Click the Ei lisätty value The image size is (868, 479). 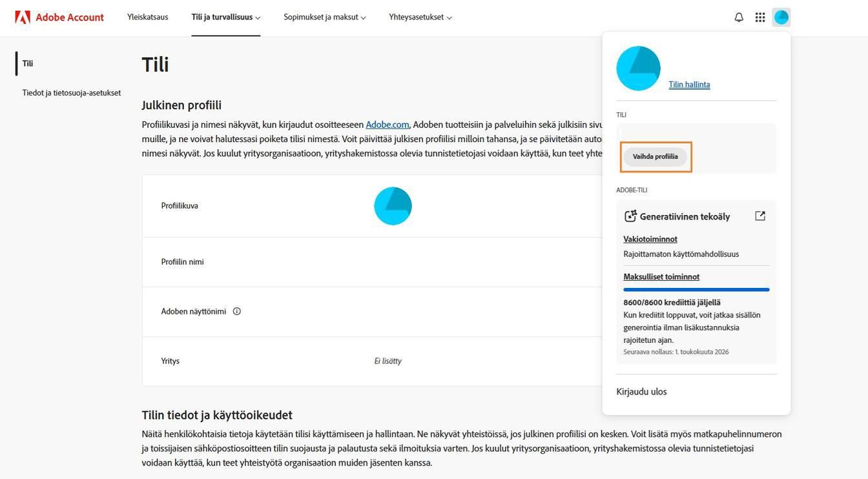tap(387, 361)
